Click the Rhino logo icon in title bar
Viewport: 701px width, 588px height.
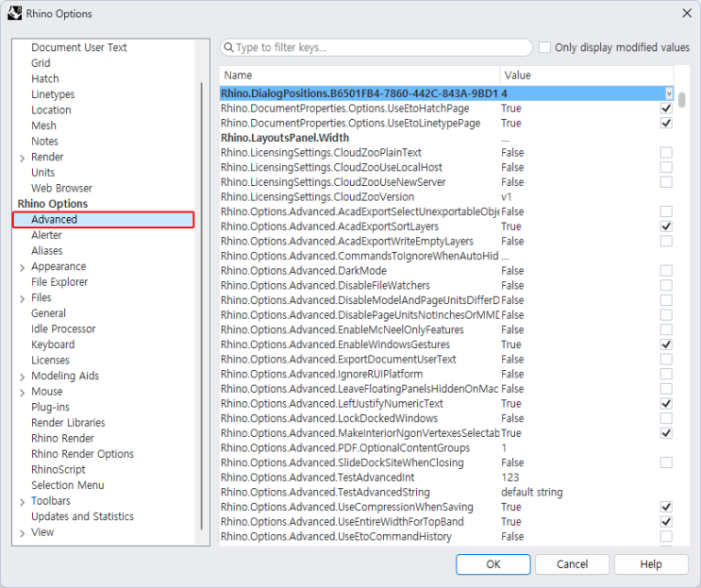pyautogui.click(x=14, y=13)
